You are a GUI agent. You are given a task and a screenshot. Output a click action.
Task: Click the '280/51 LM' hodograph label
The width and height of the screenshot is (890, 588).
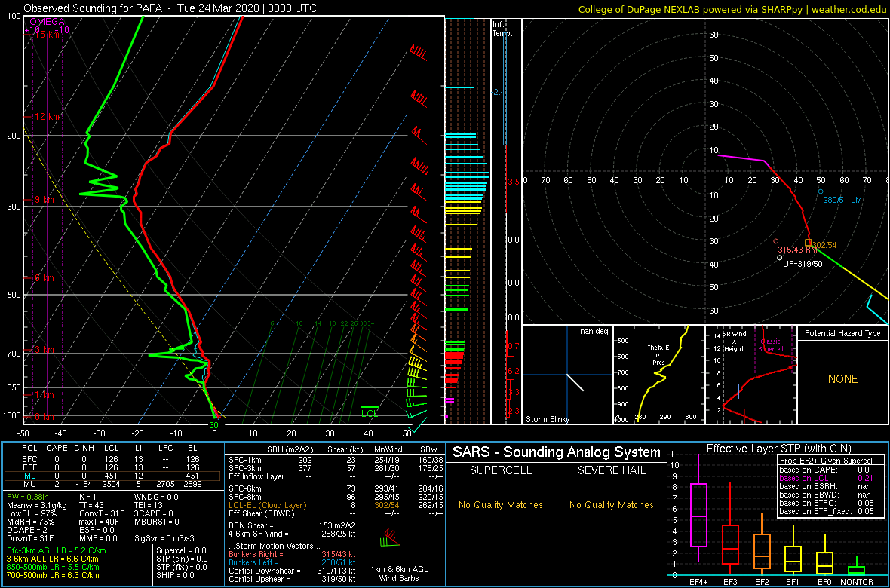[x=842, y=200]
